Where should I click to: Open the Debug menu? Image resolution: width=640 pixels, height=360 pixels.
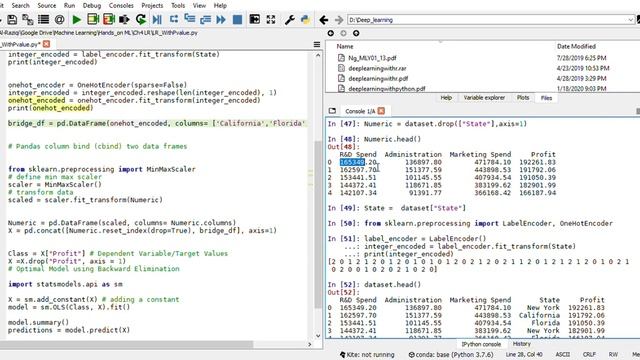[92, 5]
